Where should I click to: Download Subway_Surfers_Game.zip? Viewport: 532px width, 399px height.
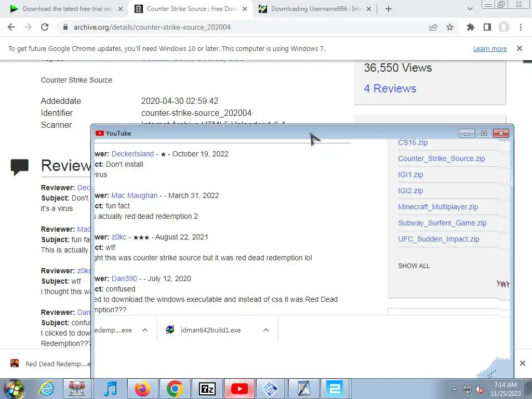pyautogui.click(x=442, y=223)
